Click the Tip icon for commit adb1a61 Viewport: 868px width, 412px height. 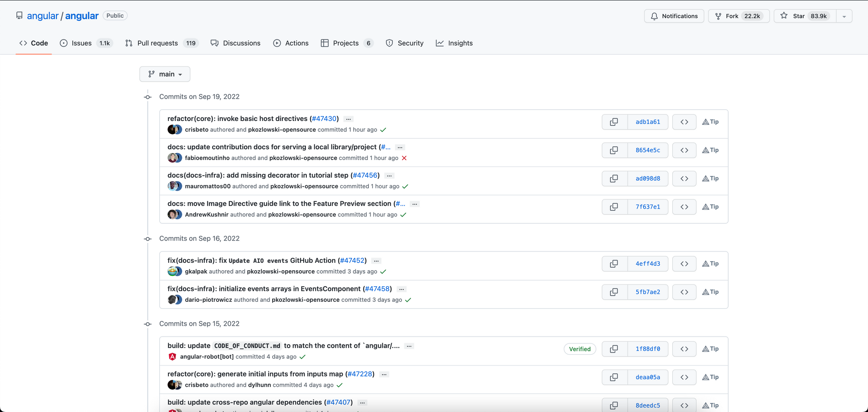(710, 122)
